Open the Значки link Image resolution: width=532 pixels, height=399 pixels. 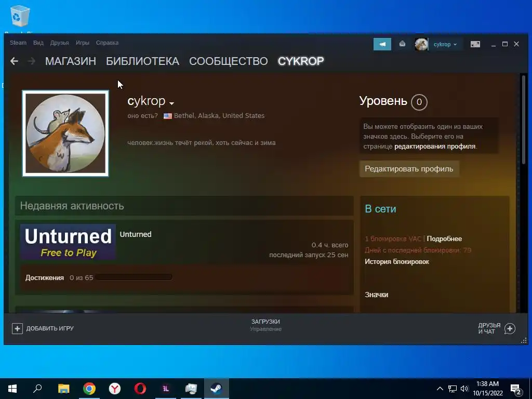pyautogui.click(x=376, y=295)
